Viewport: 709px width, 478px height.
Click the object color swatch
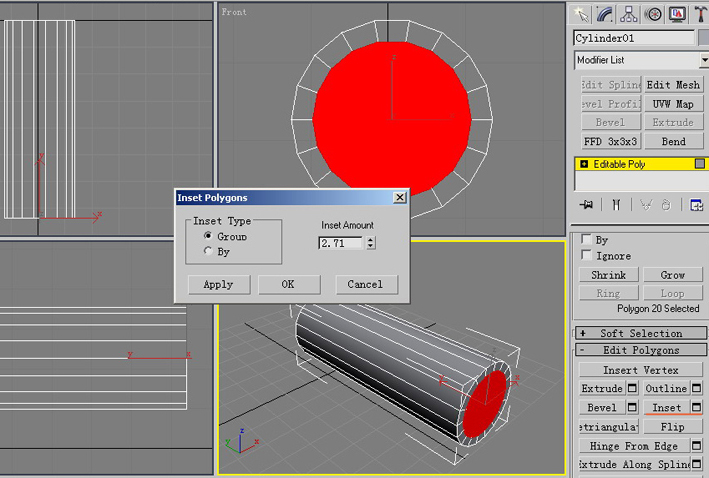point(702,38)
